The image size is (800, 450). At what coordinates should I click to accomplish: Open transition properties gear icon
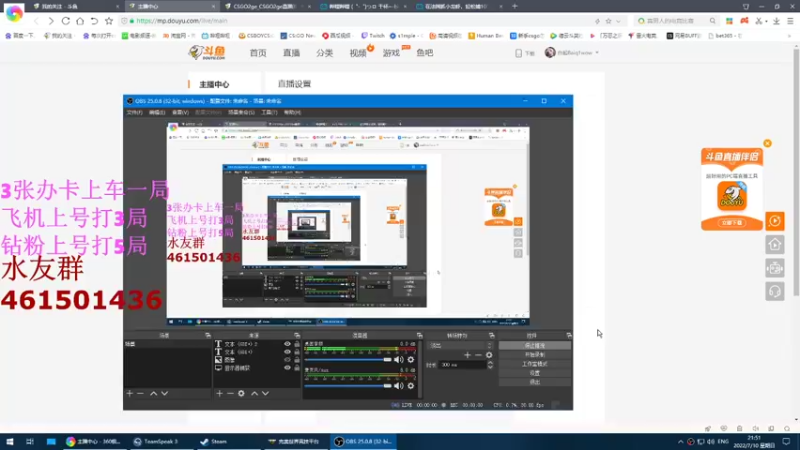(489, 355)
